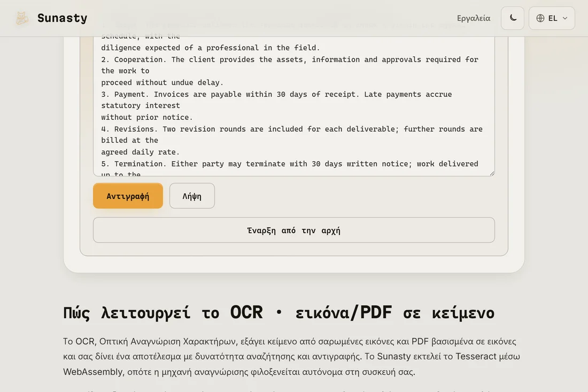The height and width of the screenshot is (392, 588).
Task: Toggle dark mode with the moon icon
Action: click(x=512, y=18)
